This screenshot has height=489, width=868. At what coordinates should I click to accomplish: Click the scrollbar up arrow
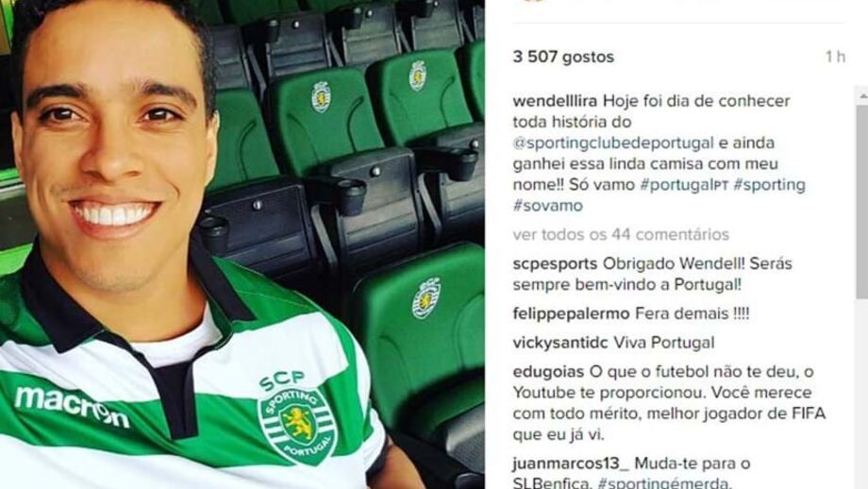[862, 95]
